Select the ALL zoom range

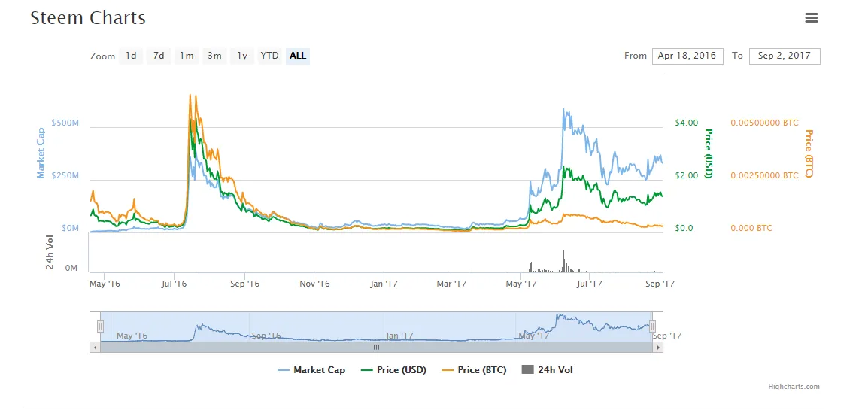pos(298,56)
